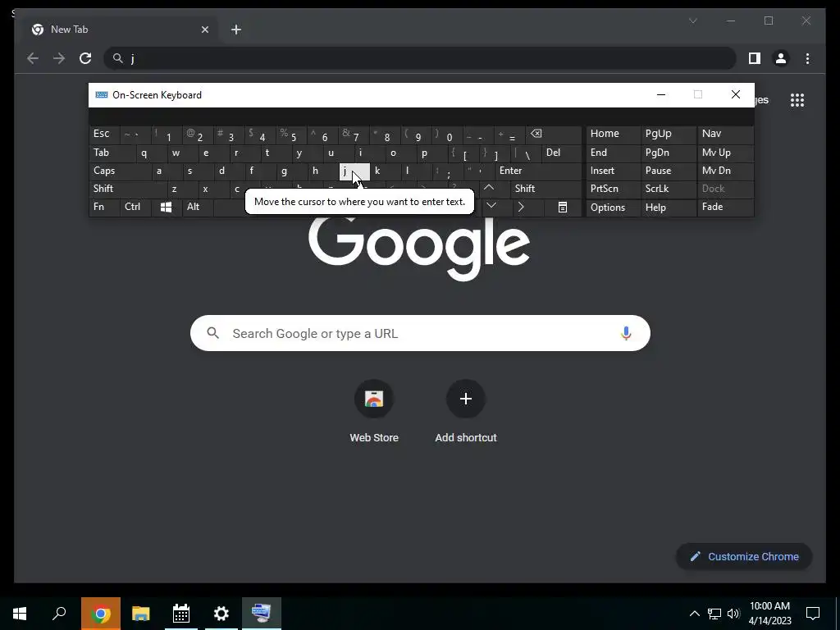
Task: Toggle the Ctrl key on keyboard
Action: click(135, 208)
